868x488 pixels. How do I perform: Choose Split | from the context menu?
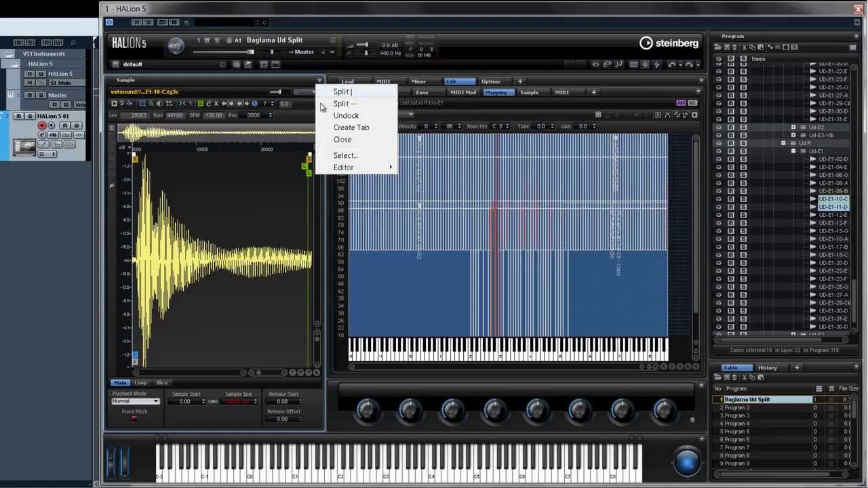pos(342,91)
